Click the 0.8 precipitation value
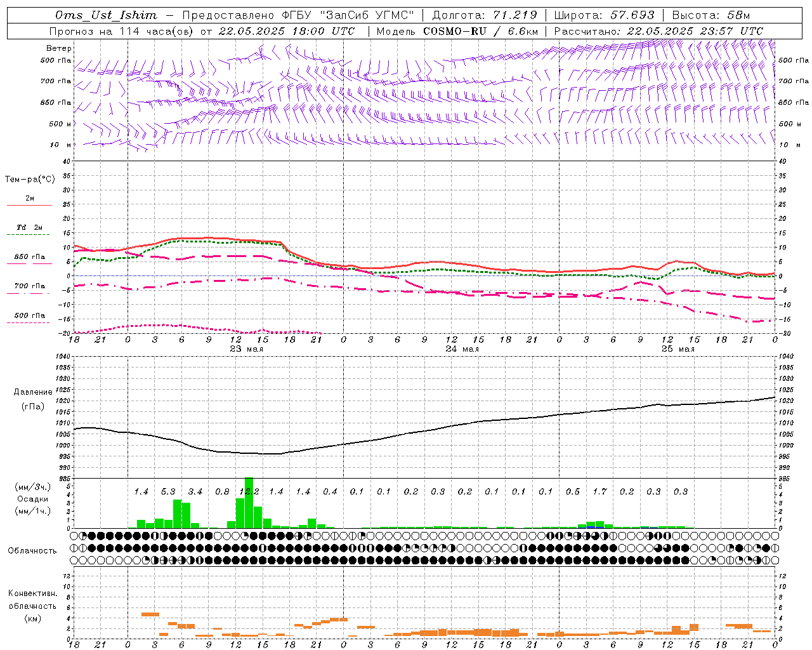The image size is (812, 650). 222,492
